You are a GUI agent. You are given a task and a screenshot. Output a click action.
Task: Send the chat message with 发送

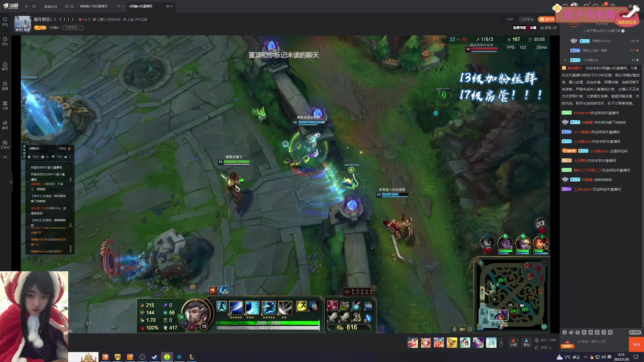coord(636,345)
